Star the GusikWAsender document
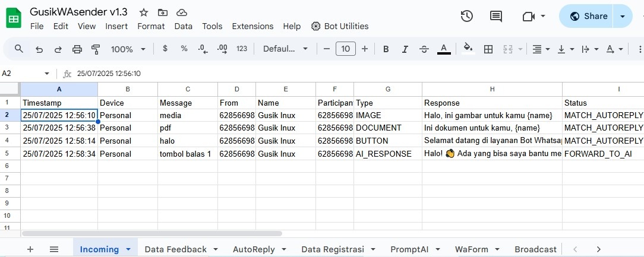The height and width of the screenshot is (257, 644). click(x=143, y=12)
